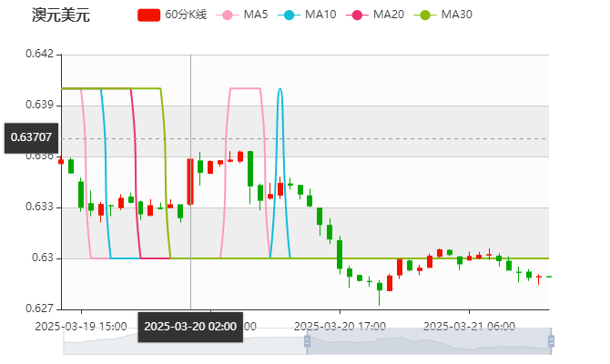This screenshot has height=364, width=610.
Task: Toggle MA20 line using its legend text
Action: [389, 15]
